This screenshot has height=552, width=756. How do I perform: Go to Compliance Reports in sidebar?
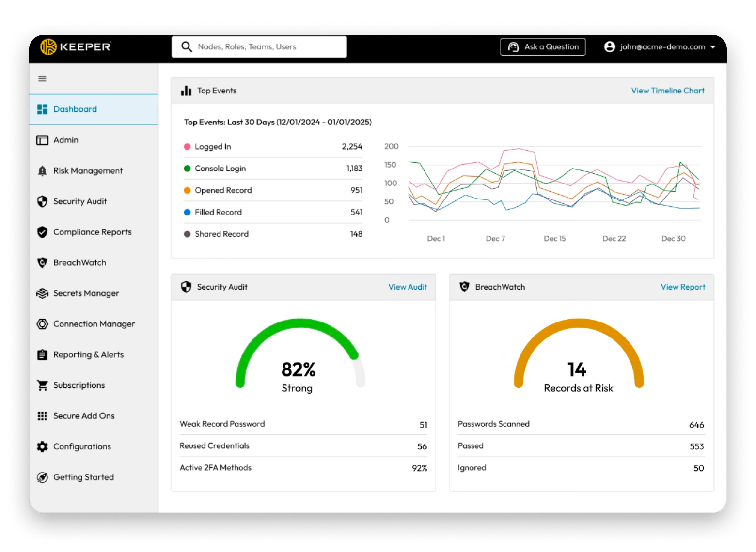92,232
